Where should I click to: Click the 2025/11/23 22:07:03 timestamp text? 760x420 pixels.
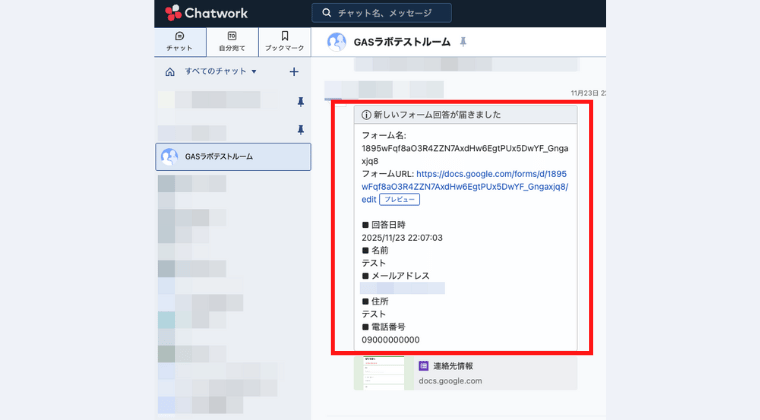402,238
